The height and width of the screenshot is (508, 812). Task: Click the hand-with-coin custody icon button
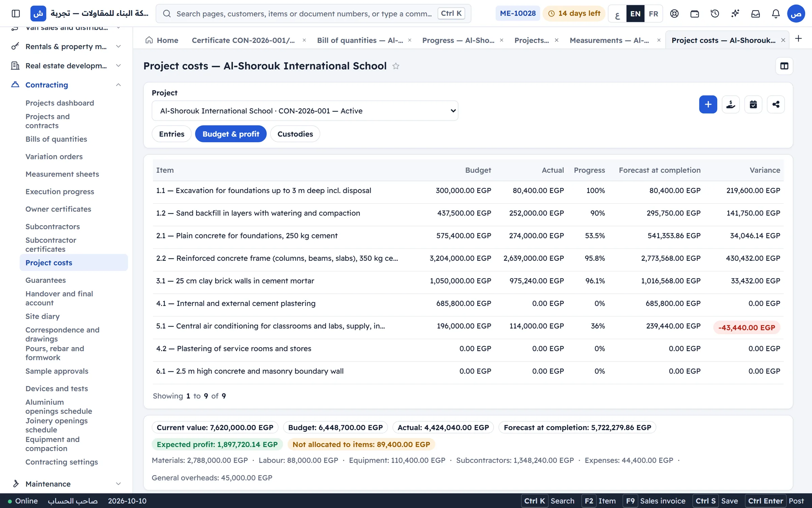(730, 104)
